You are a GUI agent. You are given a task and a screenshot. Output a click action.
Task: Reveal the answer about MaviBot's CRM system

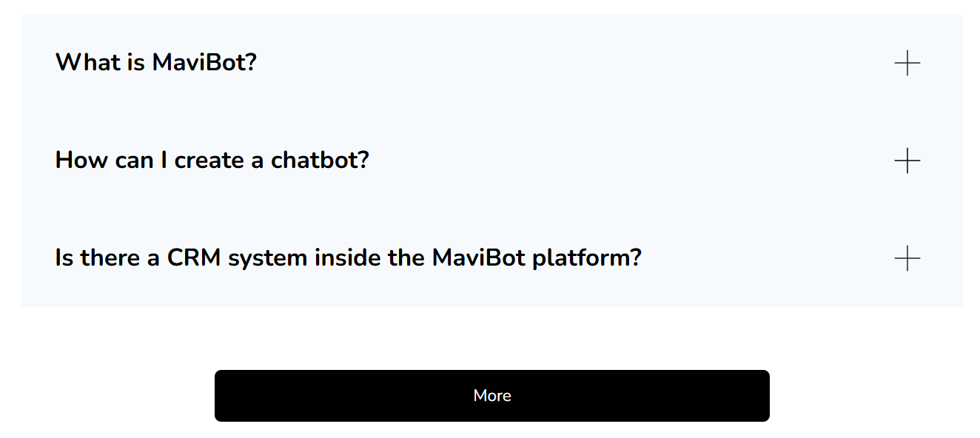(x=348, y=258)
